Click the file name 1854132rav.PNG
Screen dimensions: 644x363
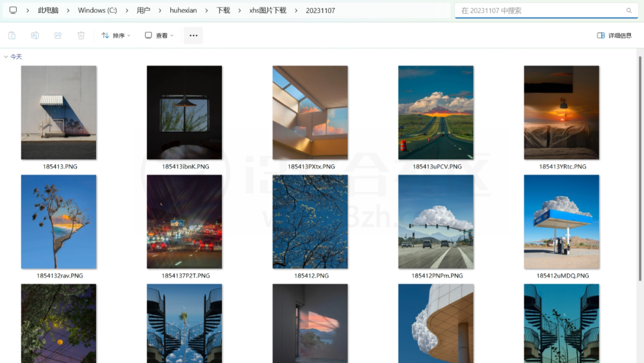[60, 275]
